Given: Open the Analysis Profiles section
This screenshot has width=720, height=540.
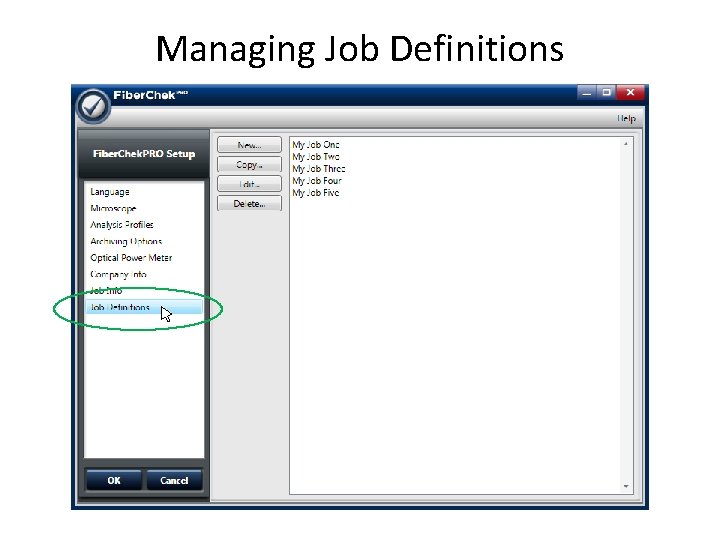Looking at the screenshot, I should pyautogui.click(x=122, y=225).
